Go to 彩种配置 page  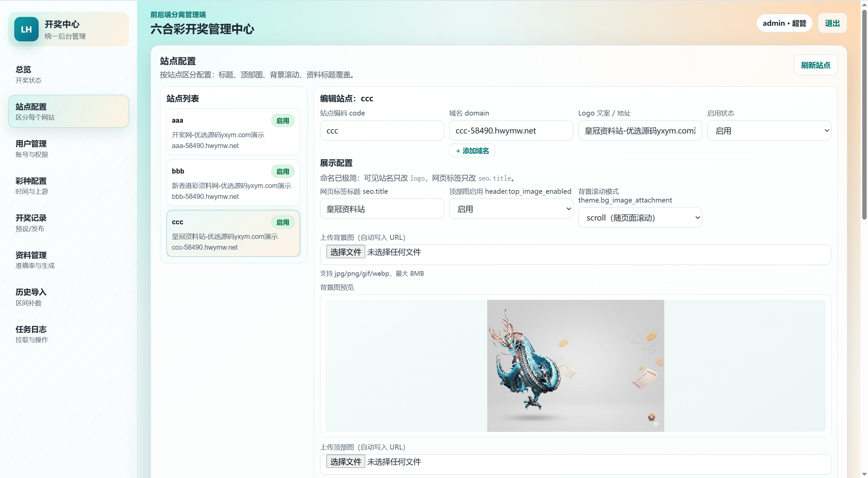(x=68, y=186)
